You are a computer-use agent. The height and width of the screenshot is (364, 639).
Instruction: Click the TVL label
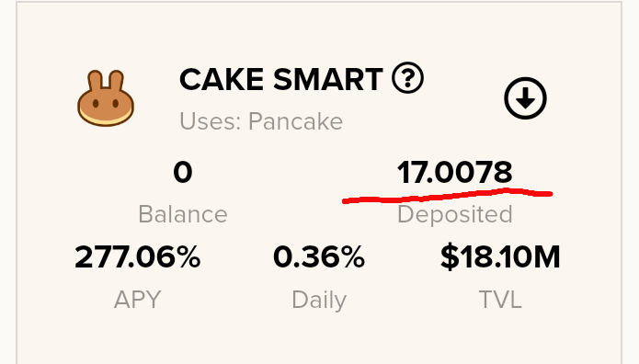500,300
